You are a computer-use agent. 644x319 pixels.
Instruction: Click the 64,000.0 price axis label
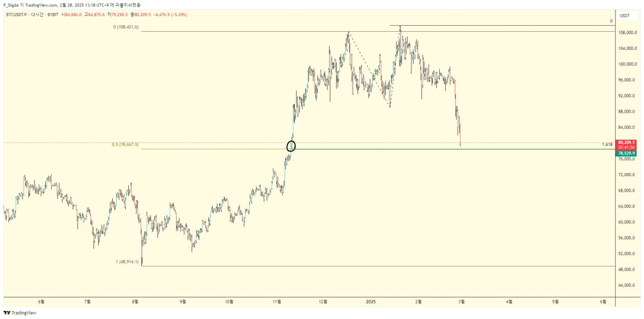[627, 206]
